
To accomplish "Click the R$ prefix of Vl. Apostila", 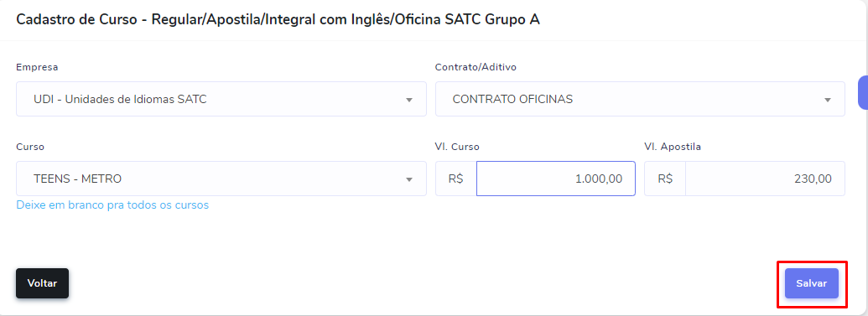I will pos(665,179).
